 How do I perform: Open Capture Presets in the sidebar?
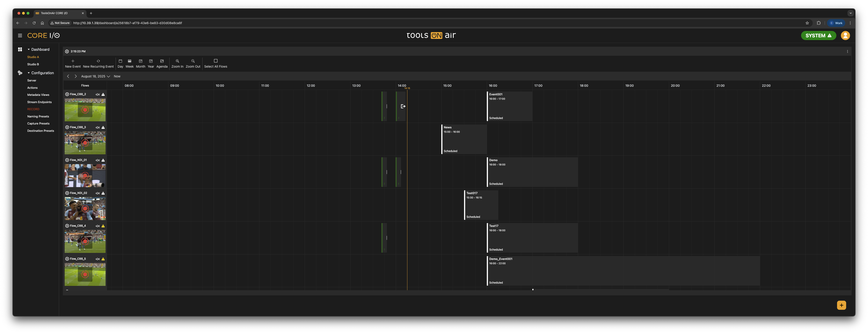coord(38,124)
